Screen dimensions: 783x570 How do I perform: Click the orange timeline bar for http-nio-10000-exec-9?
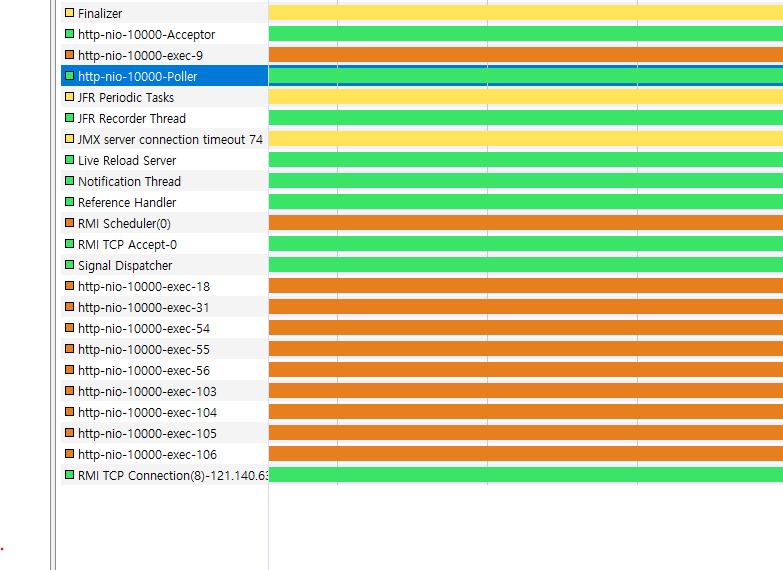click(526, 54)
